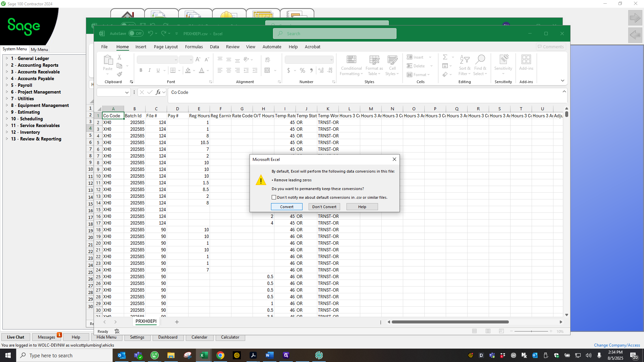
Task: Click the Messages button in Sage
Action: pyautogui.click(x=46, y=337)
